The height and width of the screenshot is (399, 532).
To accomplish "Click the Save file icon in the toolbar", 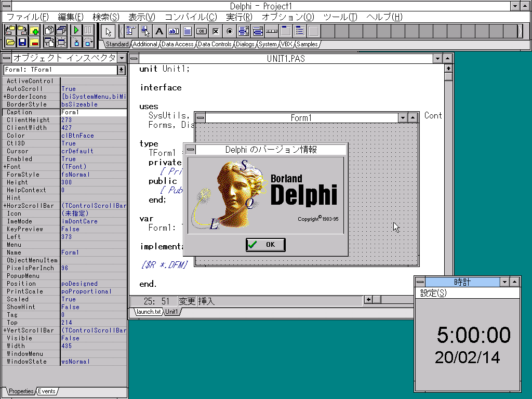I will pos(22,42).
